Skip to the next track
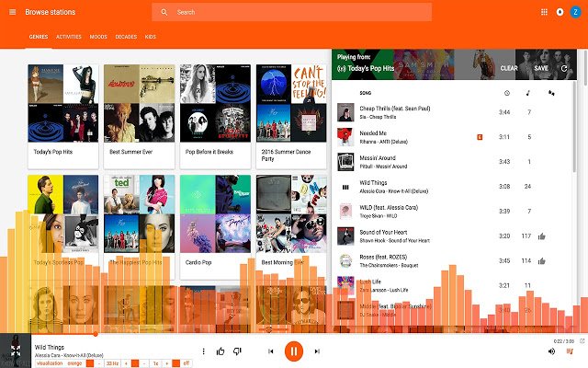 click(317, 351)
